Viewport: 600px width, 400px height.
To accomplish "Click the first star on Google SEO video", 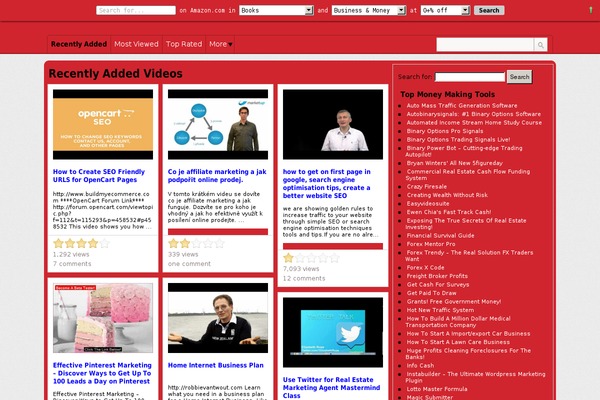I will pos(288,258).
